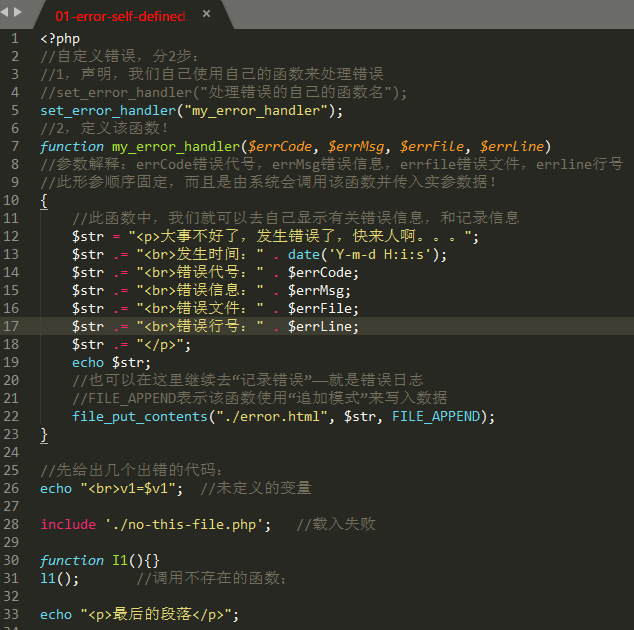Viewport: 634px width, 630px height.
Task: Click the $errMsg parameter on line 7
Action: click(x=356, y=147)
